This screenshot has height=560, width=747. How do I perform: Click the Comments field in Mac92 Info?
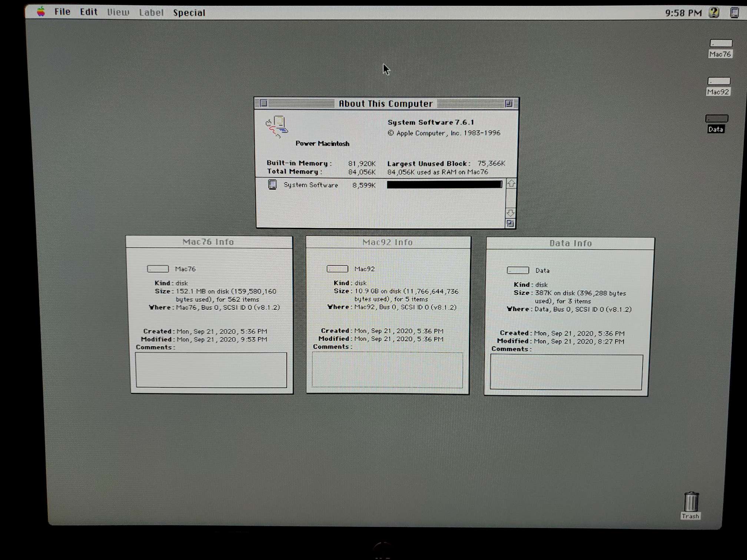(x=387, y=370)
